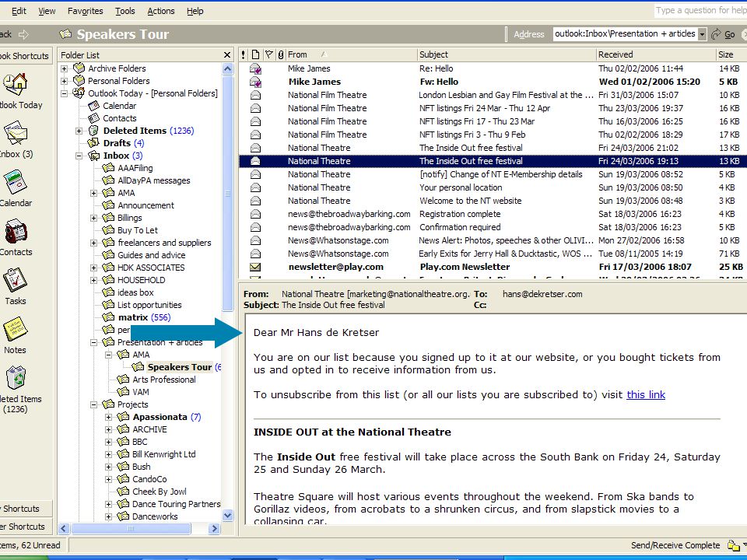Sort messages by the Size column header

(x=731, y=54)
